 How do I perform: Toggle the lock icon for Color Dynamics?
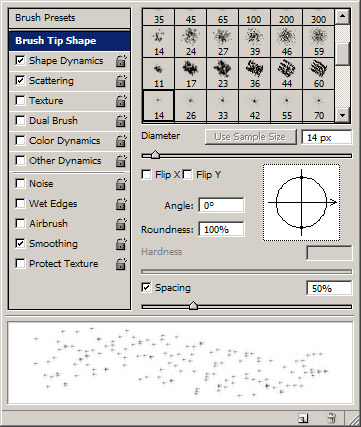click(121, 141)
